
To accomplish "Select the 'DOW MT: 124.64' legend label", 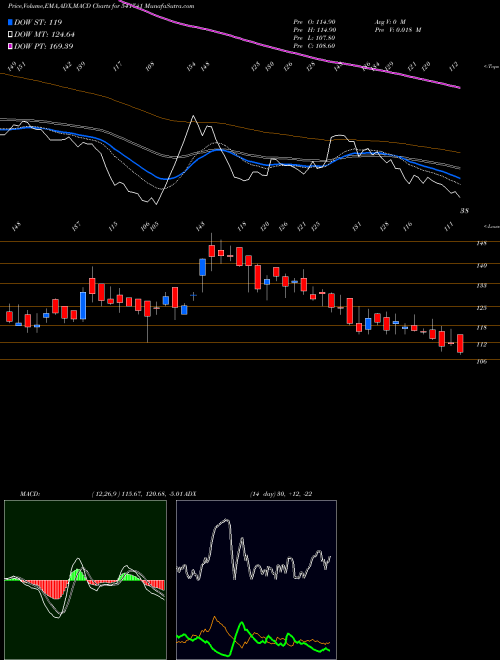I will click(x=44, y=35).
